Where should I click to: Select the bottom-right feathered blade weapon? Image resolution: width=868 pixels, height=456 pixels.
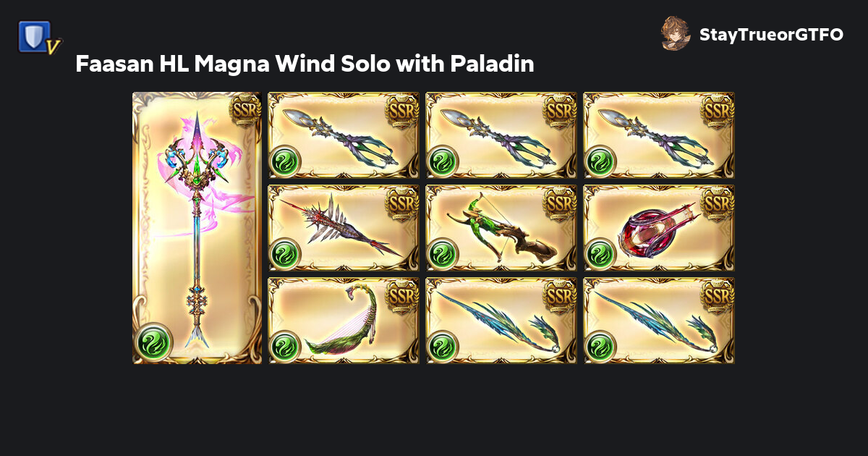tap(659, 320)
